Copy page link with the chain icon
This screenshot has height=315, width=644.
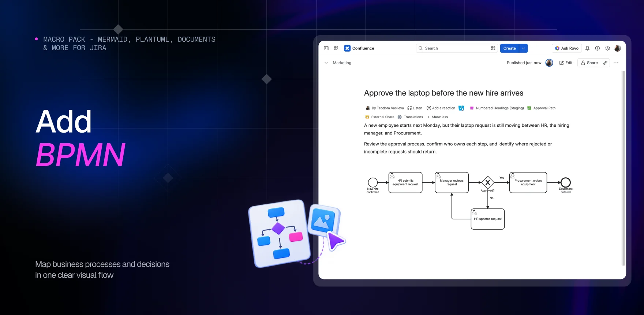pos(606,63)
